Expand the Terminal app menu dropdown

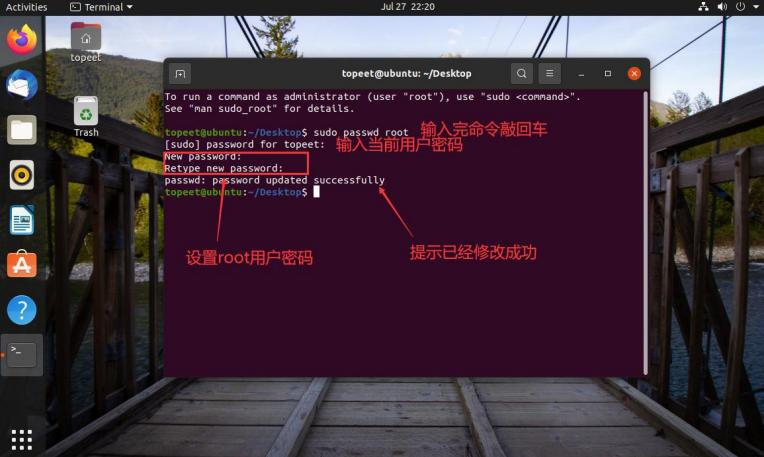click(x=101, y=7)
